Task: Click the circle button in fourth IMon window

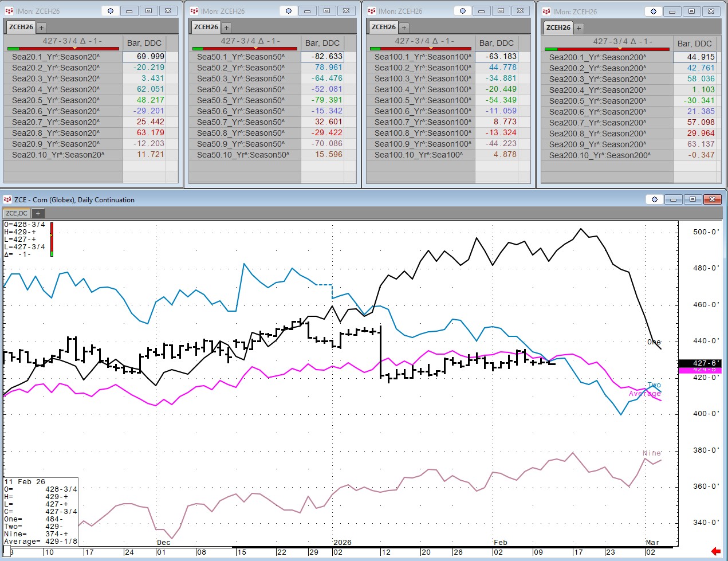Action: 653,11
